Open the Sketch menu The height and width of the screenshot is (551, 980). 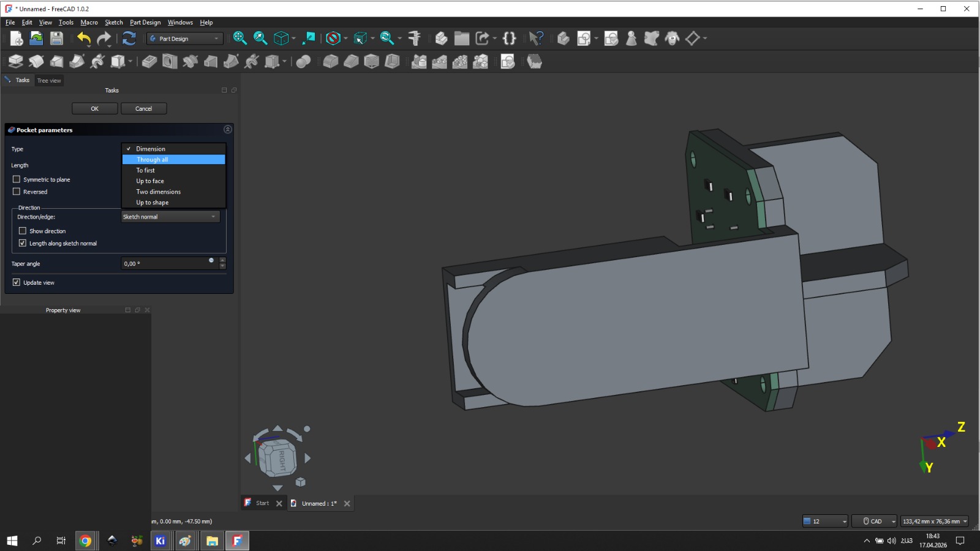tap(114, 23)
